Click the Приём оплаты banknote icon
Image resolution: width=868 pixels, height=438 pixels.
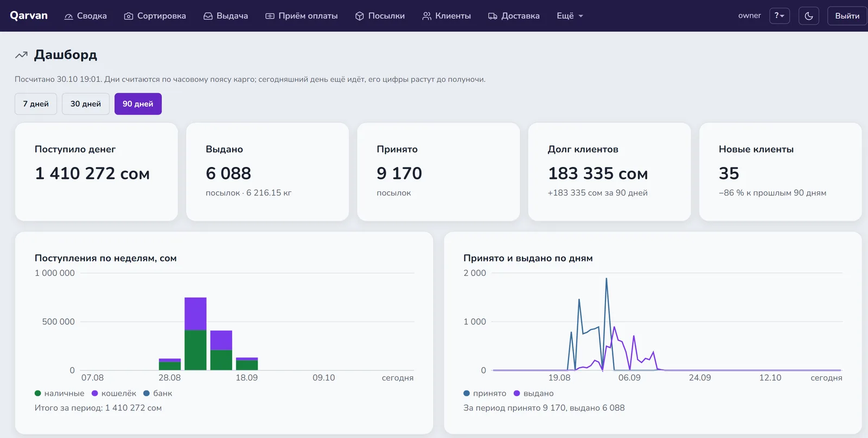[x=270, y=16]
